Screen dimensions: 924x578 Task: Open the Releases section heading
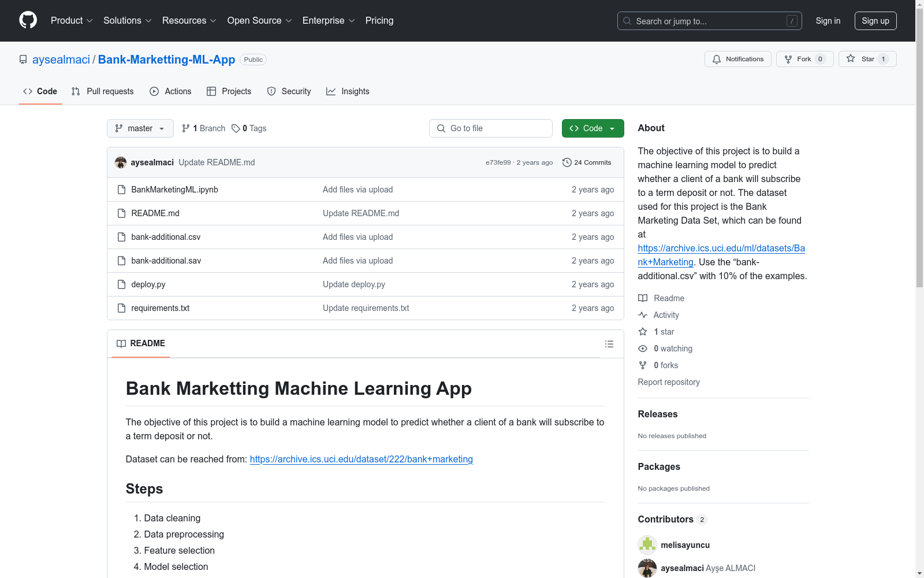pyautogui.click(x=658, y=414)
